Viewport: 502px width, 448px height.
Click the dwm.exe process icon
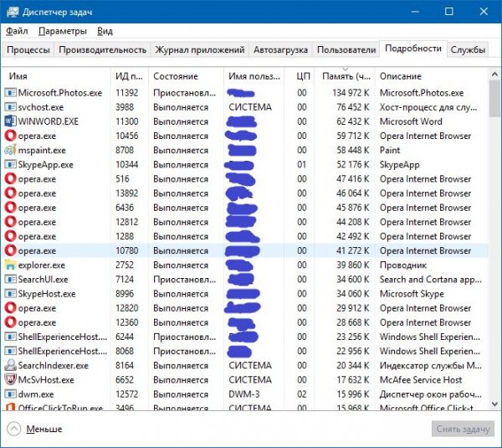[10, 394]
